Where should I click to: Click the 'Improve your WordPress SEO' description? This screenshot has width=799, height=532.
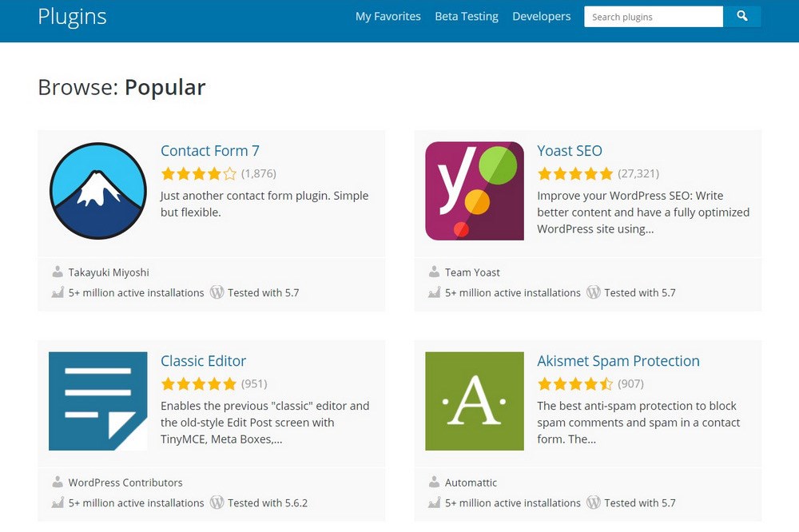[x=643, y=212]
